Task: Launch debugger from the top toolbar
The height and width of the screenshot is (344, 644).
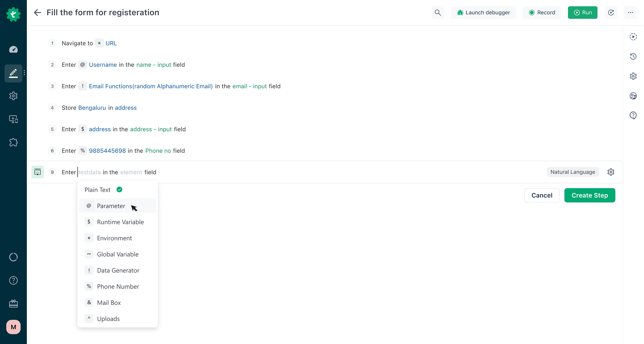Action: coord(483,12)
